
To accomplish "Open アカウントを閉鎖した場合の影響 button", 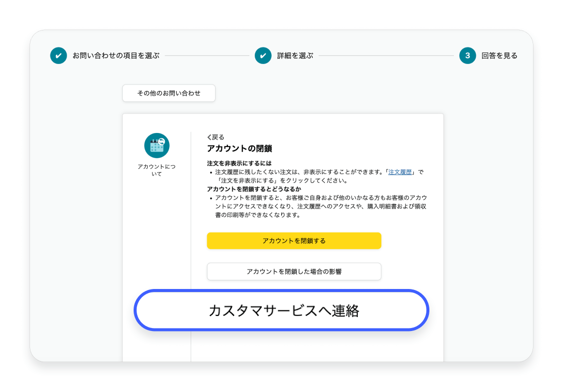I will [294, 271].
